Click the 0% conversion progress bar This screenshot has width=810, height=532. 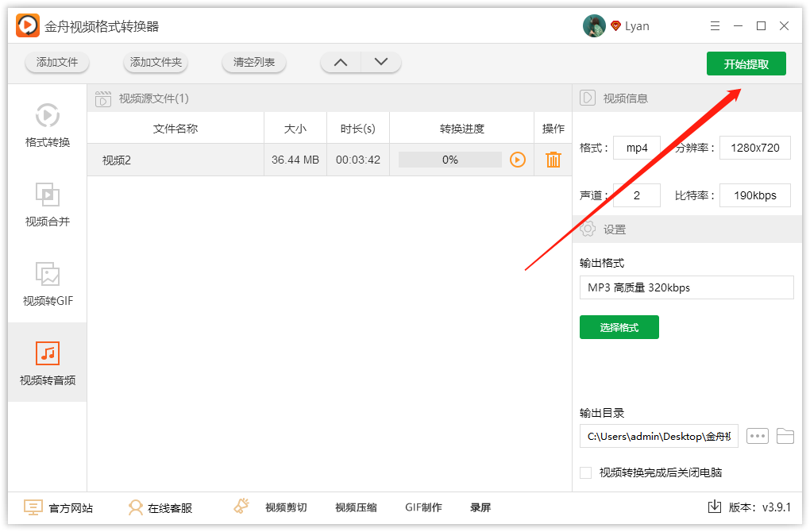coord(450,160)
